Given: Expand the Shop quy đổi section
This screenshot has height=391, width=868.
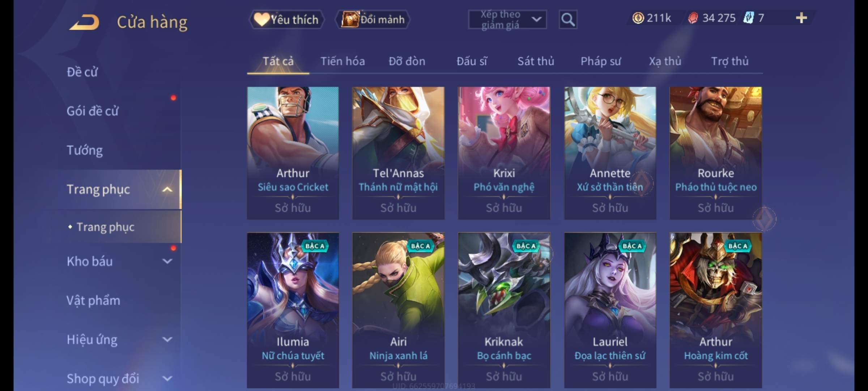Looking at the screenshot, I should click(167, 379).
